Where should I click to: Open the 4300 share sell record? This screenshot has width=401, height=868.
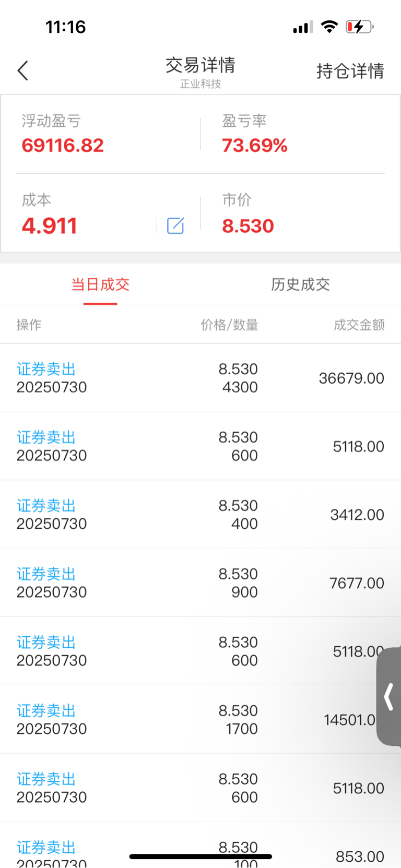[200, 378]
